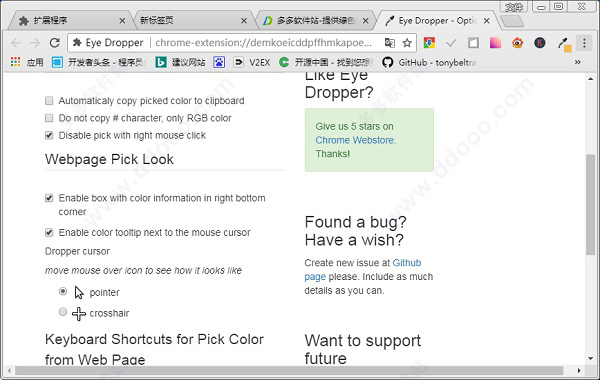Click the horizontal scroll left arrow
600x380 pixels.
click(9, 370)
